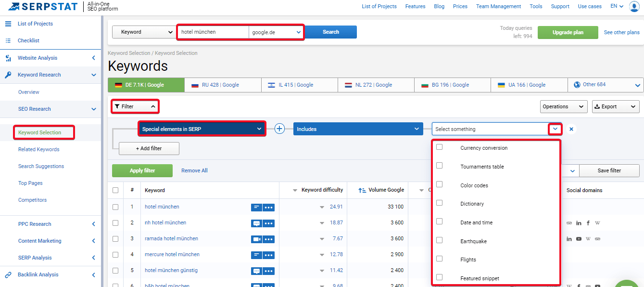Click Facebook icon in nh hotel münchen row
Image resolution: width=644 pixels, height=287 pixels.
click(588, 223)
